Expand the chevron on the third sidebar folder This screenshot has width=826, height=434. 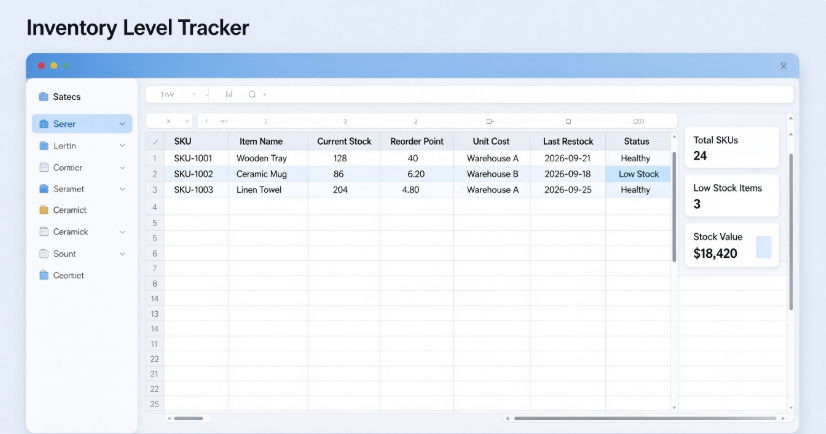122,167
